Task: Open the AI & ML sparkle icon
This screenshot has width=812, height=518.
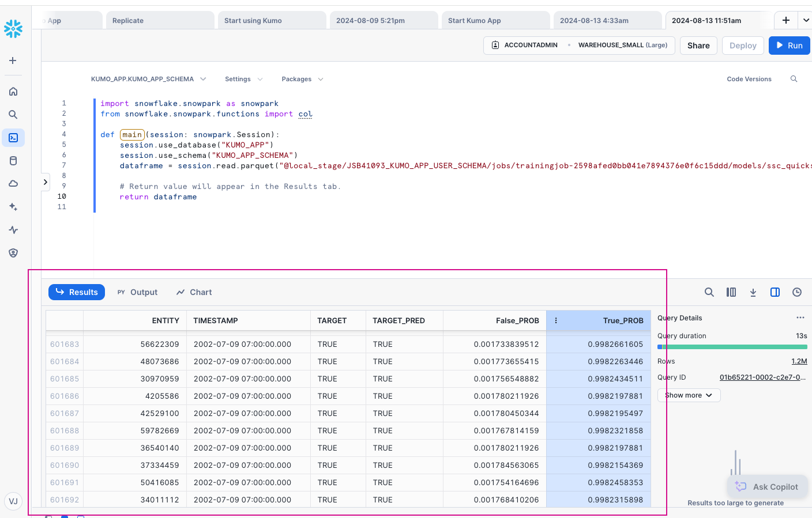Action: click(x=13, y=207)
